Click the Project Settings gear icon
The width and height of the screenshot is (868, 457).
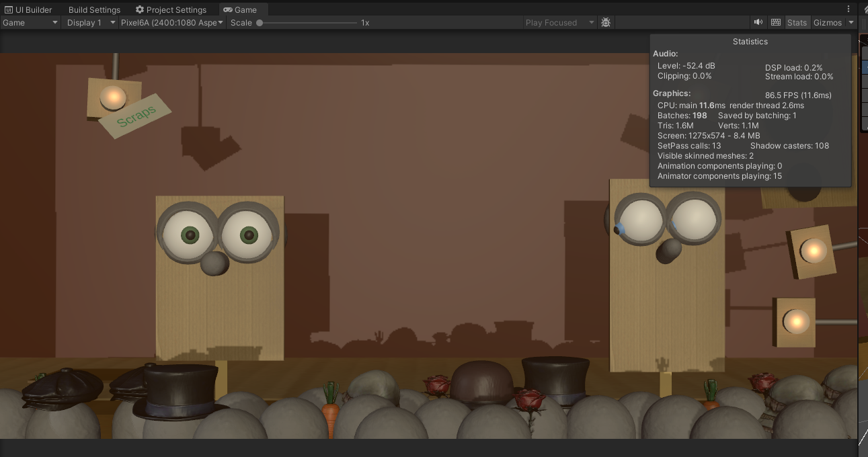click(x=140, y=10)
